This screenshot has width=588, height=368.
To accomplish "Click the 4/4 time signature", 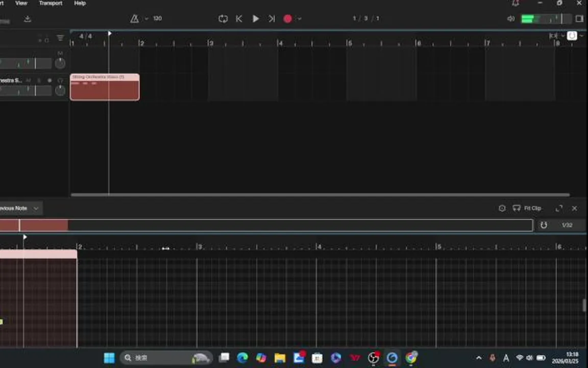I will [86, 36].
